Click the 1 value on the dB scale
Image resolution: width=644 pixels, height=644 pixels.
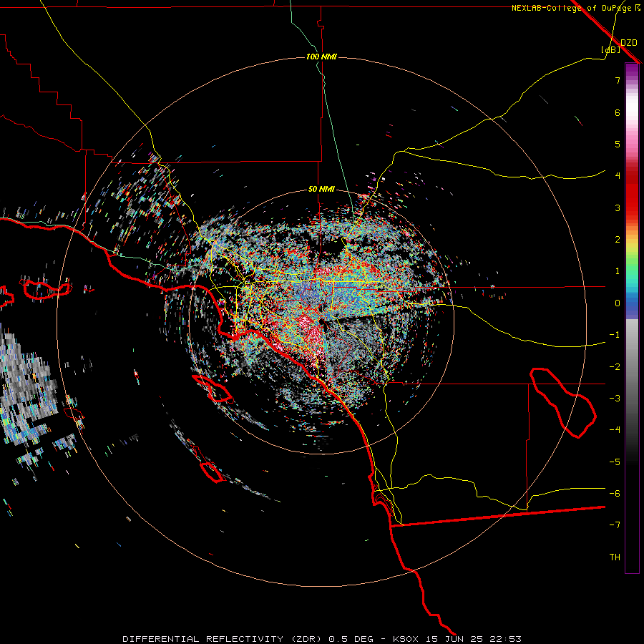click(618, 271)
